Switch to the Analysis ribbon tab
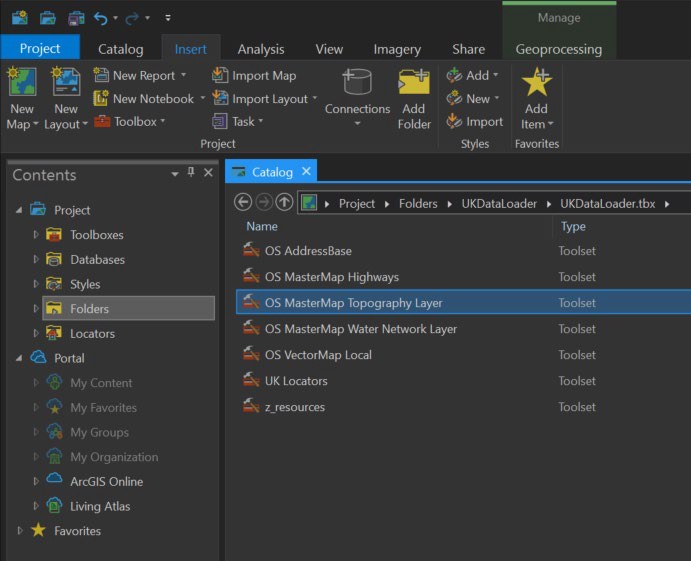The height and width of the screenshot is (561, 691). pyautogui.click(x=260, y=49)
